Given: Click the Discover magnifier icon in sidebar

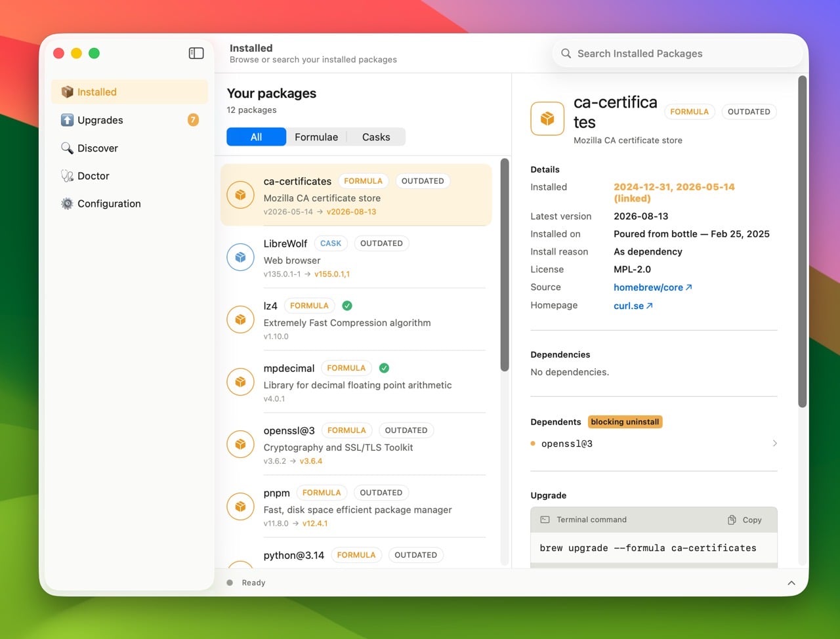Looking at the screenshot, I should [x=67, y=148].
